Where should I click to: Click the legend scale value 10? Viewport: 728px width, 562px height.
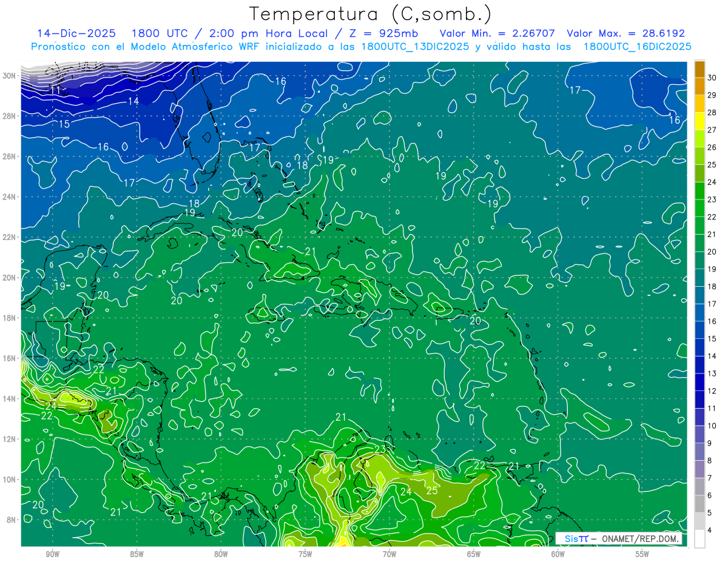(712, 426)
